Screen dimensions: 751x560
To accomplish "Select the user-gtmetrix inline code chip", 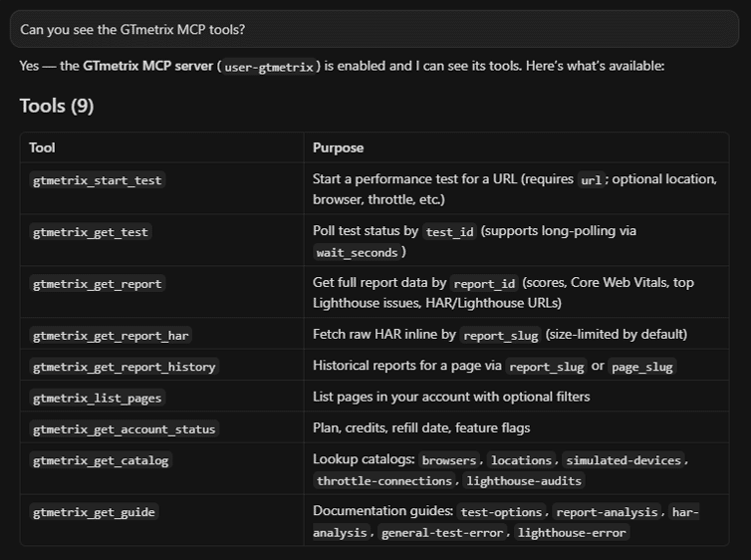I will (269, 67).
